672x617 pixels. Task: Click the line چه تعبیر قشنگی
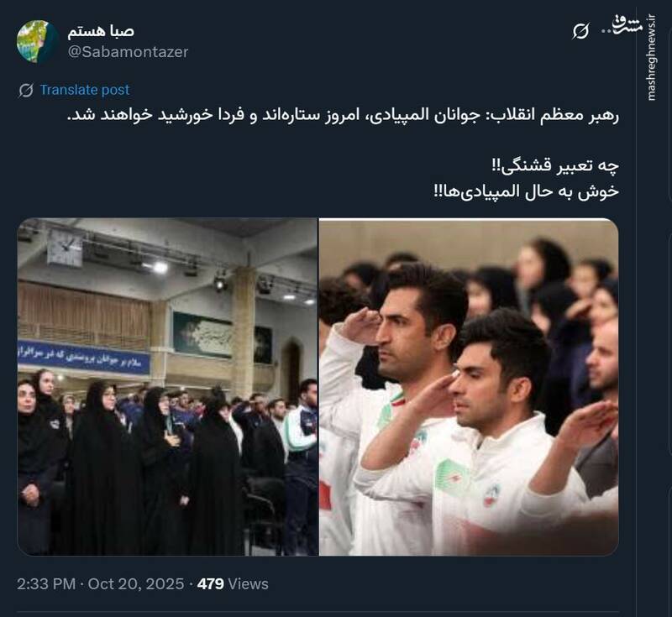click(x=555, y=165)
